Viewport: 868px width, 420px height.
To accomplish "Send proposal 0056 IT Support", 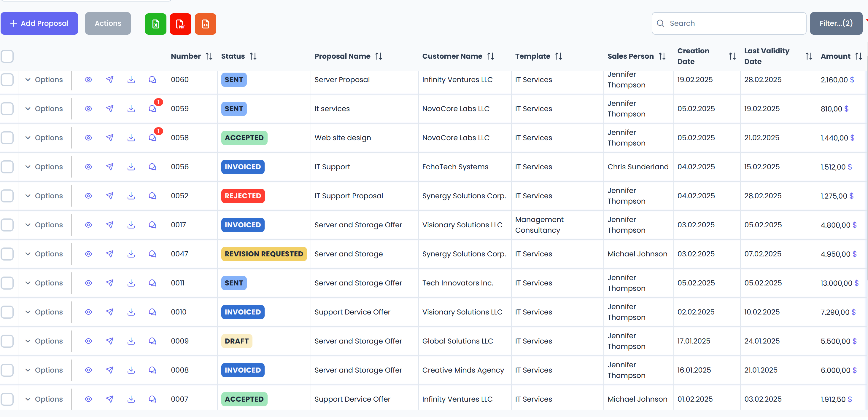I will pos(110,167).
